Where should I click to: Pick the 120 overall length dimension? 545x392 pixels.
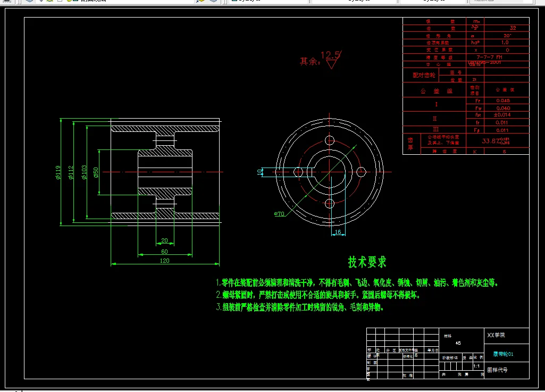click(164, 261)
